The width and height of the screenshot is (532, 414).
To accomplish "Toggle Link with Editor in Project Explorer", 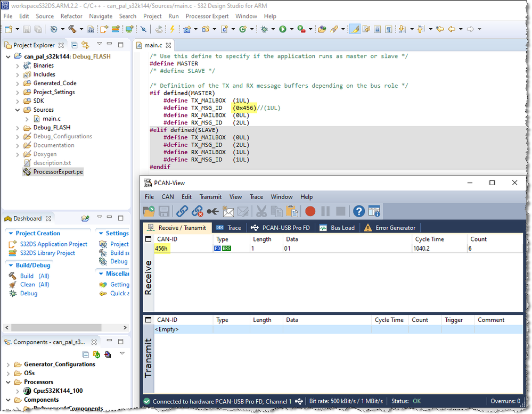I will point(86,45).
